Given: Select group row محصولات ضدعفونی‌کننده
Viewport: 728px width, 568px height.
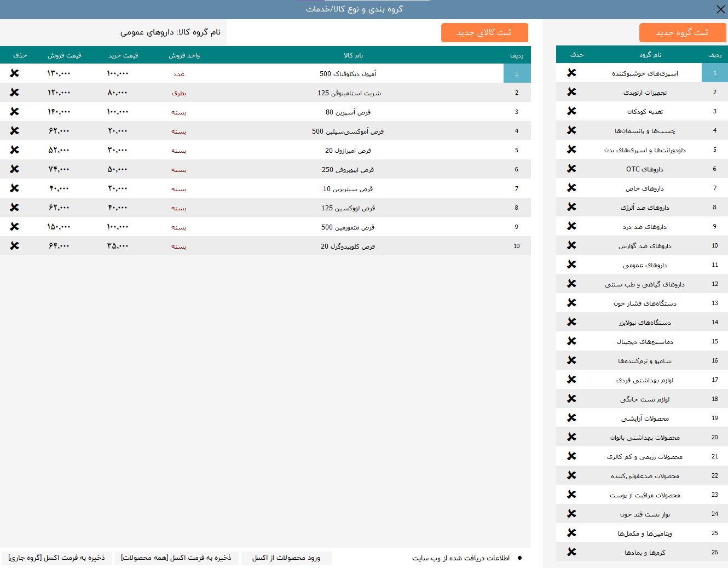Looking at the screenshot, I should (642, 475).
